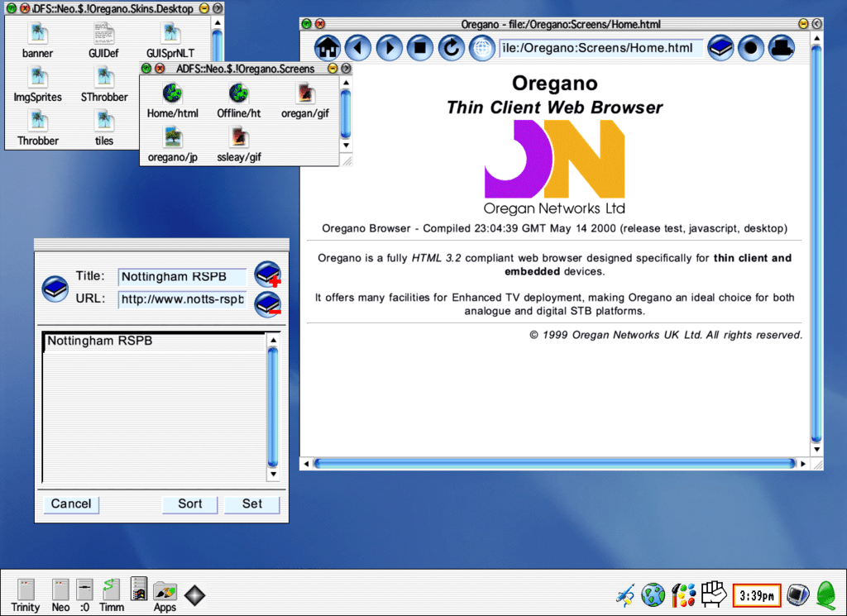
Task: Add bookmark with the red plus book icon
Action: point(267,275)
